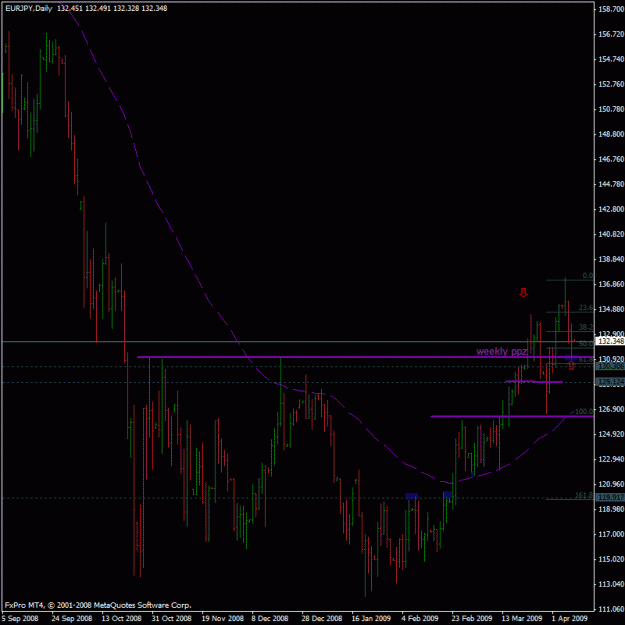Click the 5 Sep 2008 date label
625x625 pixels.
pyautogui.click(x=20, y=619)
